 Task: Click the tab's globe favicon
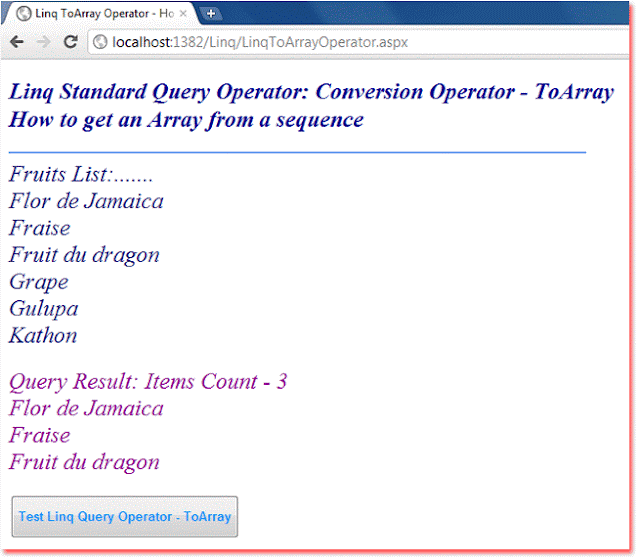[24, 13]
